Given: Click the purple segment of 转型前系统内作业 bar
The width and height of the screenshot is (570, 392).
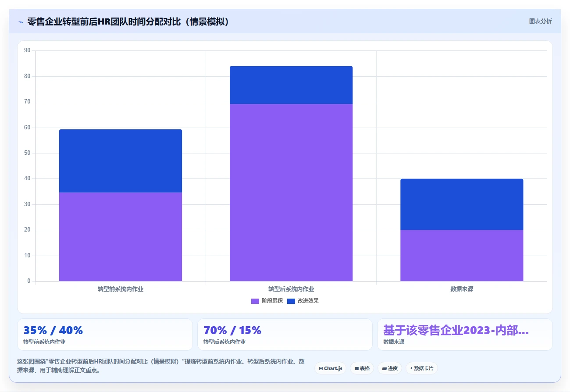Looking at the screenshot, I should tap(121, 237).
